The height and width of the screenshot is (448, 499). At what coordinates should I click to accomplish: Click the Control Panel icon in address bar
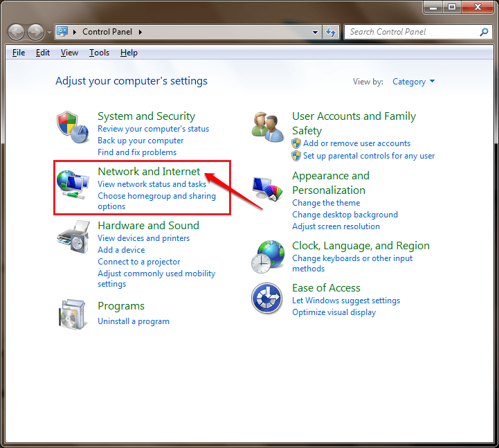click(62, 32)
